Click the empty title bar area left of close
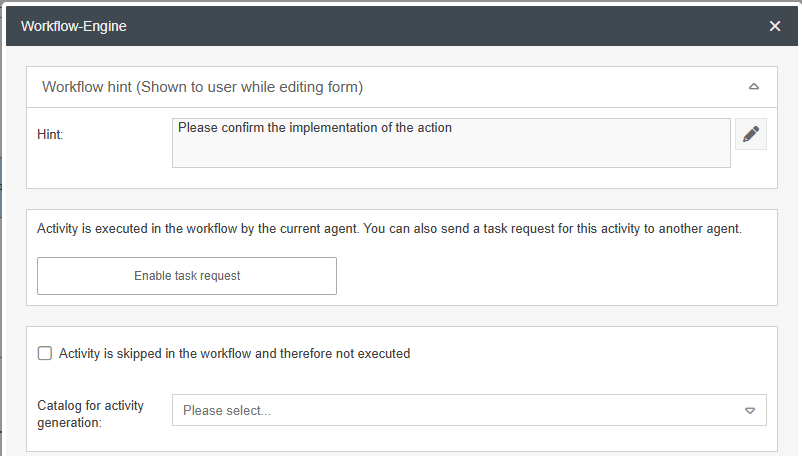802x456 pixels. (x=450, y=26)
